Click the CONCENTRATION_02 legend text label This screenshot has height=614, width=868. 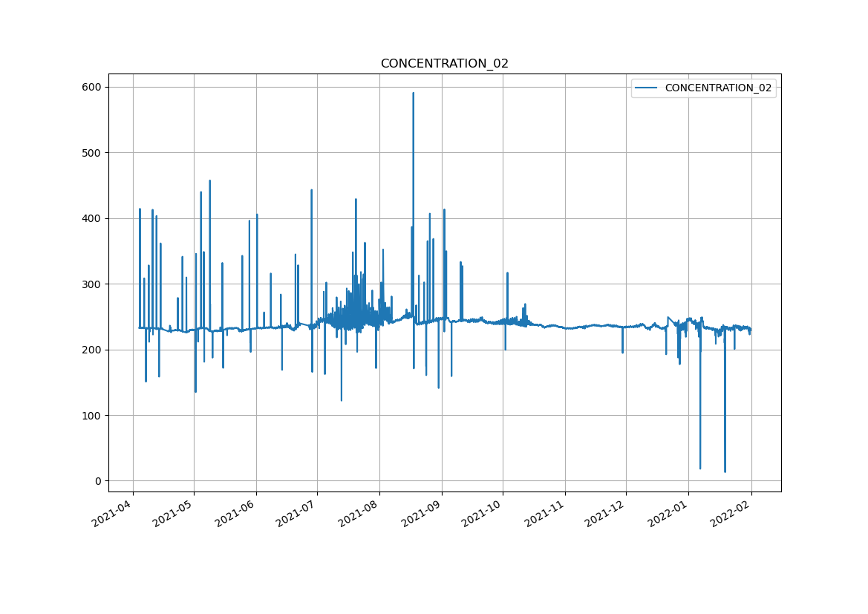[717, 88]
